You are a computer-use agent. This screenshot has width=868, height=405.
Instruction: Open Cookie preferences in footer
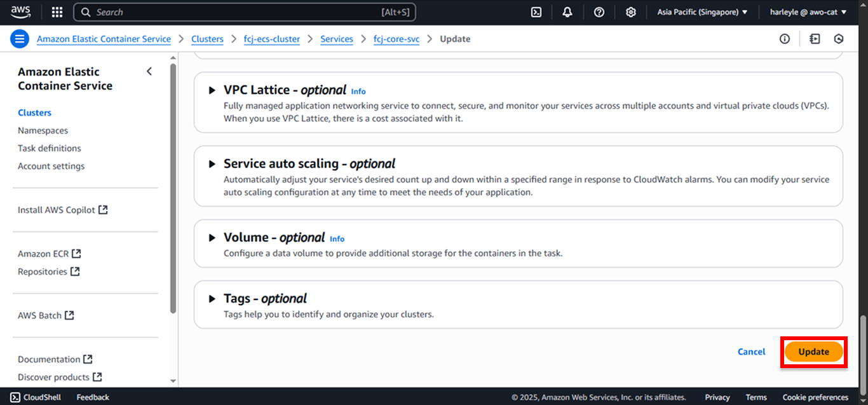click(815, 397)
